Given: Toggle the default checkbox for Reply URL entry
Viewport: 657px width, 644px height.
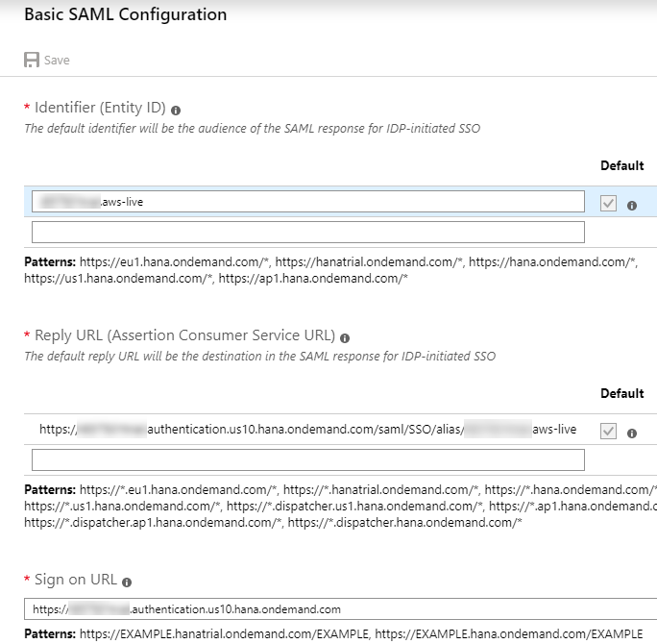Looking at the screenshot, I should point(608,432).
